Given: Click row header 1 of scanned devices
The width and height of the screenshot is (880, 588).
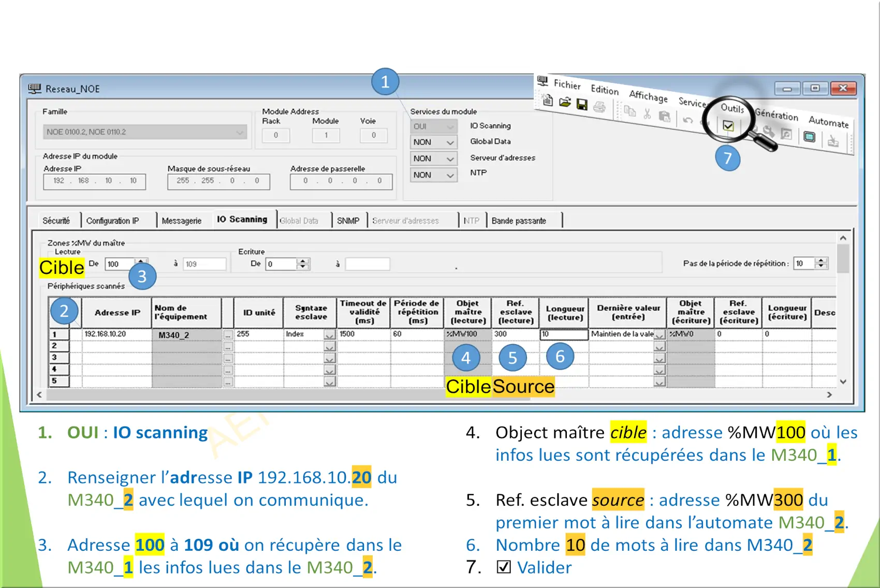Looking at the screenshot, I should (x=59, y=334).
